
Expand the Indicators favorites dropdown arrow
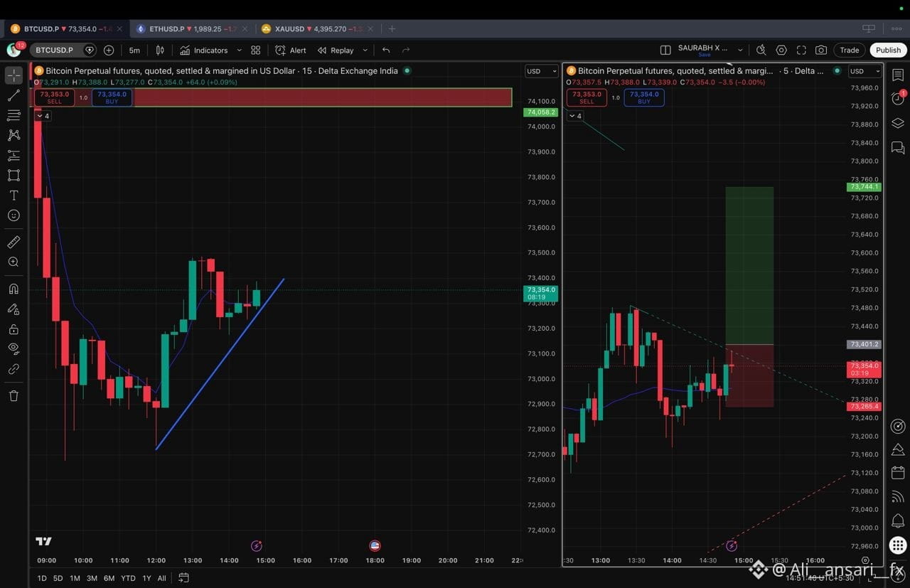point(239,50)
